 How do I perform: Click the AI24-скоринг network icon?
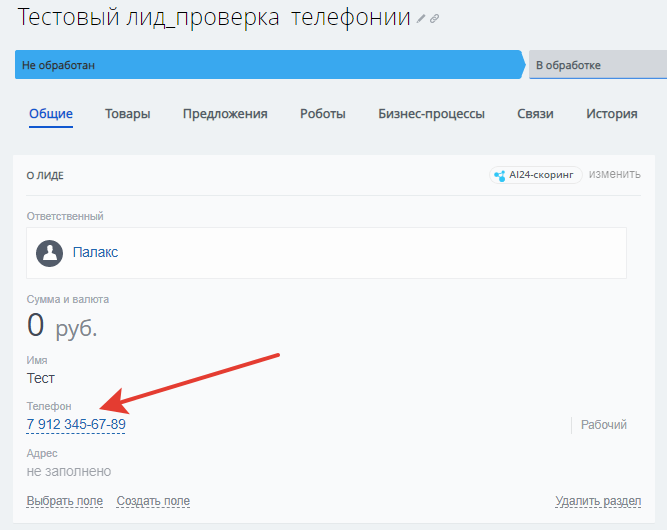[499, 175]
